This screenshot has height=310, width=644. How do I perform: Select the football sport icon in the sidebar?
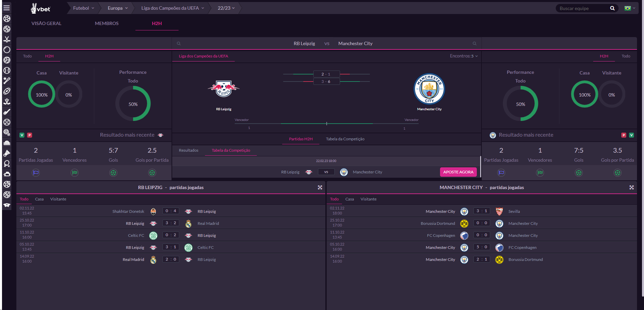(7, 19)
